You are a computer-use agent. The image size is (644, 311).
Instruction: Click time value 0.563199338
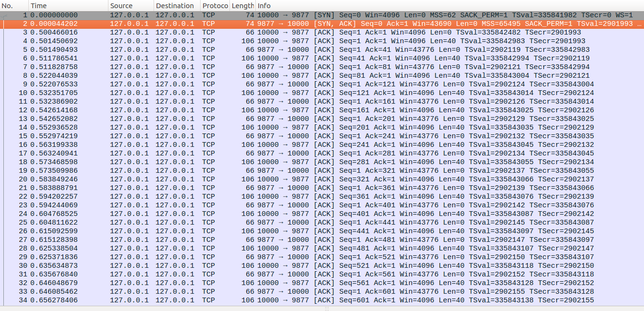coord(54,144)
